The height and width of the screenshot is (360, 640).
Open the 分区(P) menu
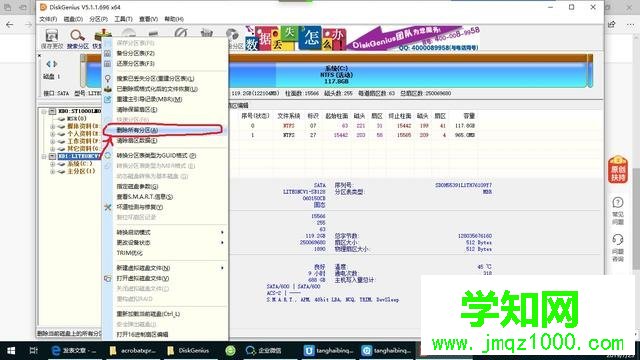pos(98,19)
